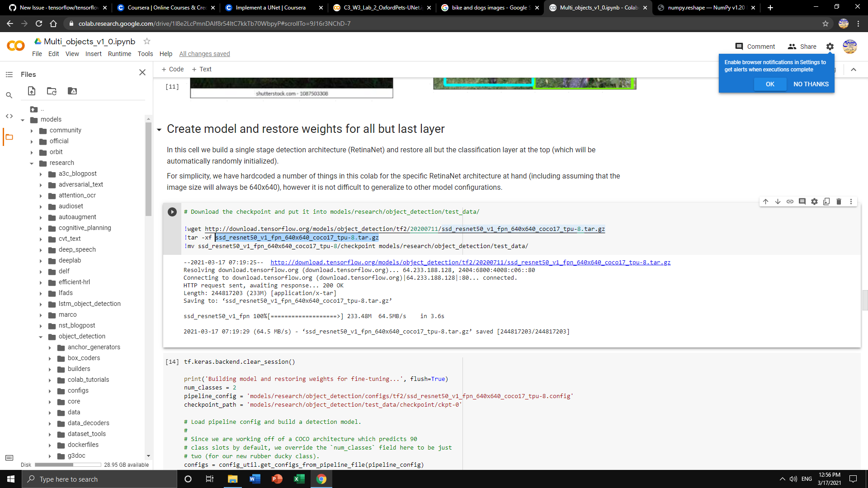Open the table of contents sidebar
The width and height of the screenshot is (868, 488).
[x=9, y=75]
